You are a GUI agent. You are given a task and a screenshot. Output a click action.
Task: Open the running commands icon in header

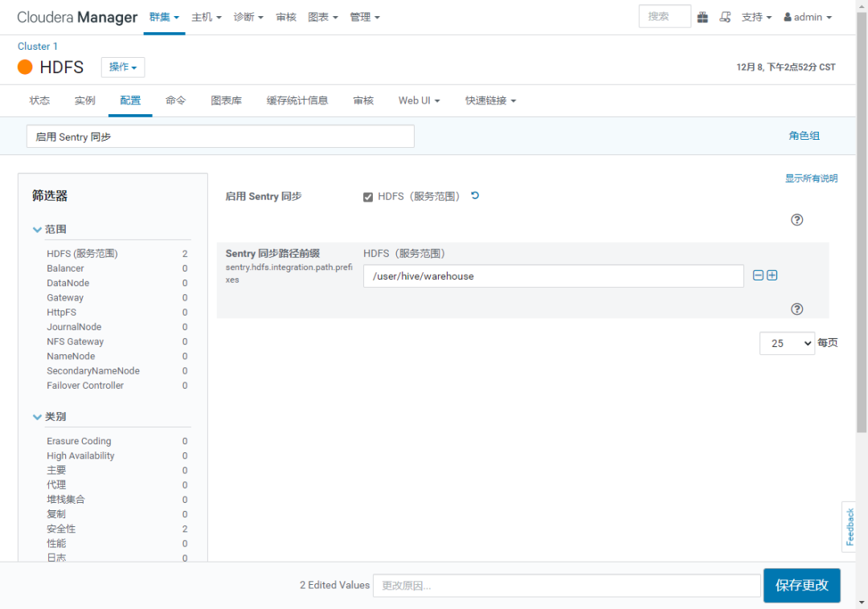pos(725,17)
